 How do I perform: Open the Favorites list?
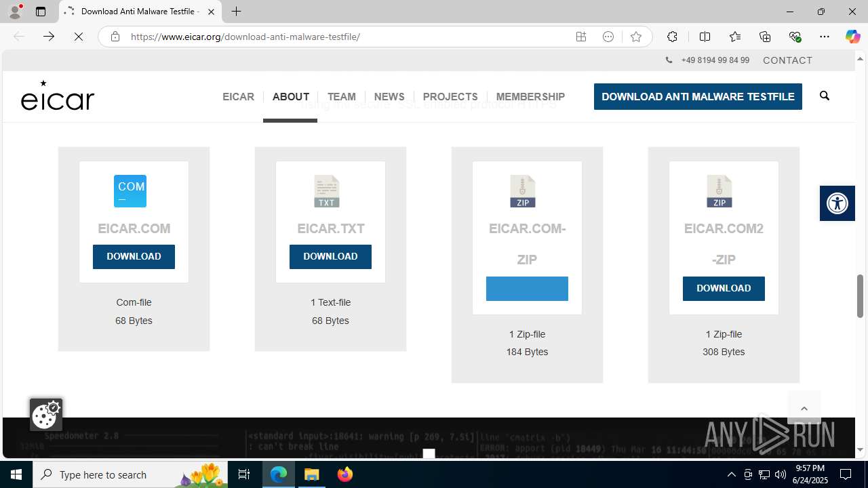[735, 37]
